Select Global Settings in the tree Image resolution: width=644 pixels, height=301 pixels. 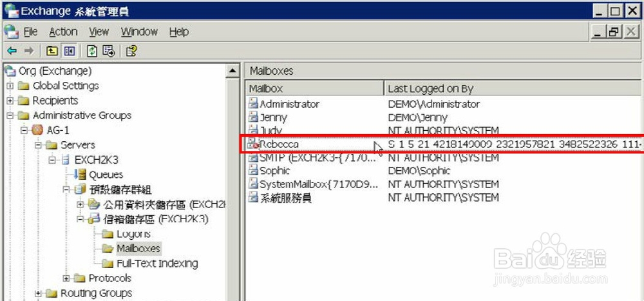point(66,86)
